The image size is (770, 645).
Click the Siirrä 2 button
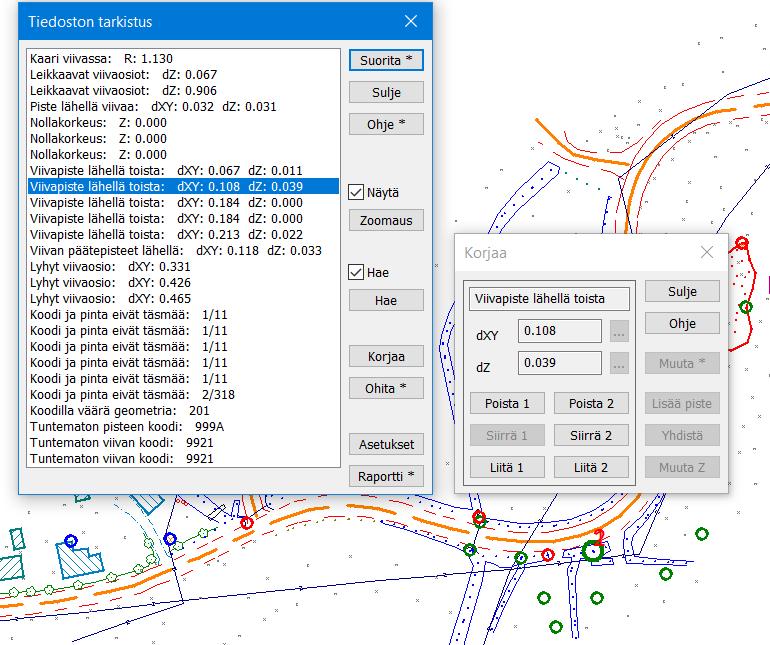pos(591,435)
